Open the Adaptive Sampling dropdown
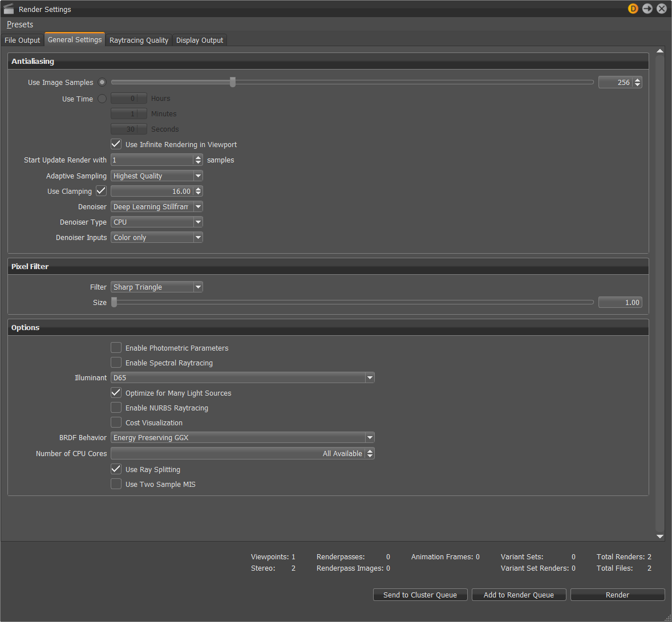 click(x=197, y=176)
